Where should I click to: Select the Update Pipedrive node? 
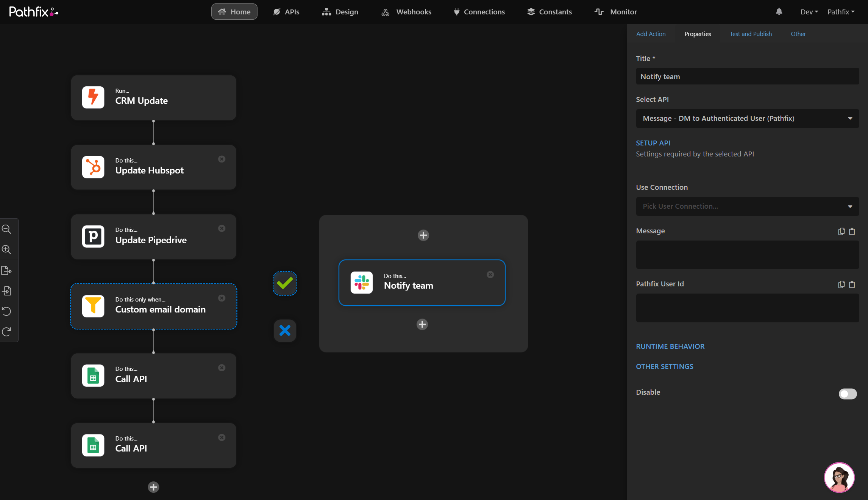(x=153, y=237)
